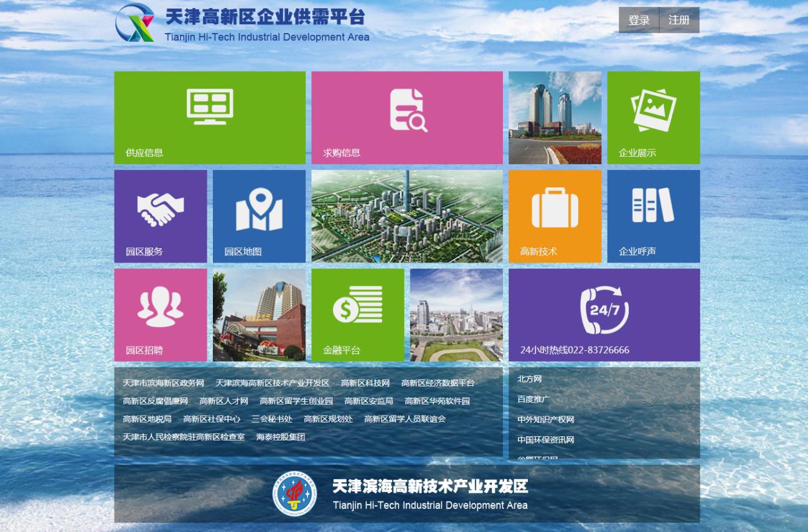
Task: Open the 园区招聘 people tile
Action: pos(161,315)
